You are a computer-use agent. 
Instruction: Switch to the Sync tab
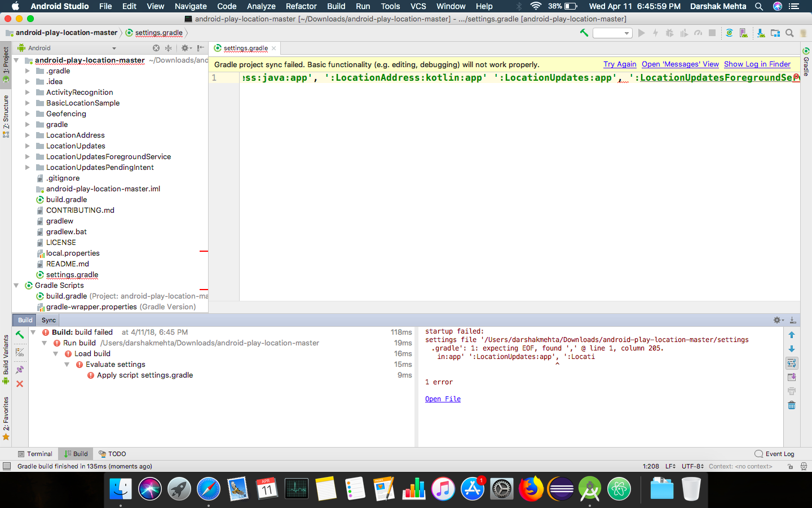coord(48,320)
